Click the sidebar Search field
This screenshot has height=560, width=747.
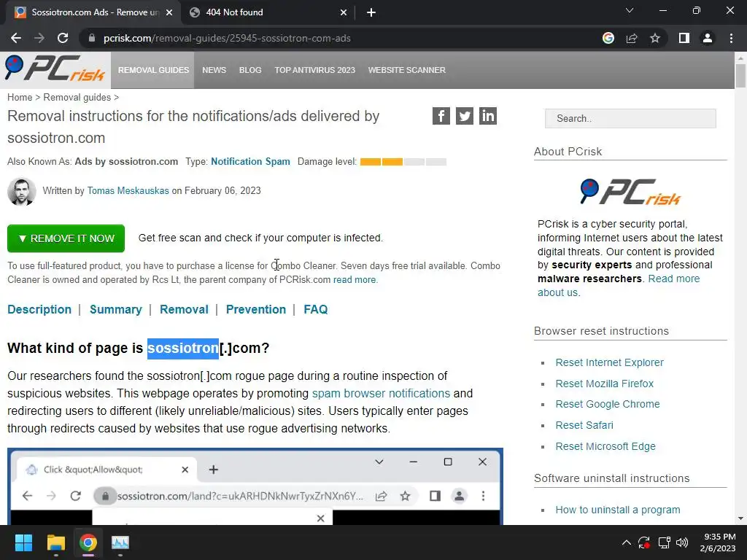(630, 118)
